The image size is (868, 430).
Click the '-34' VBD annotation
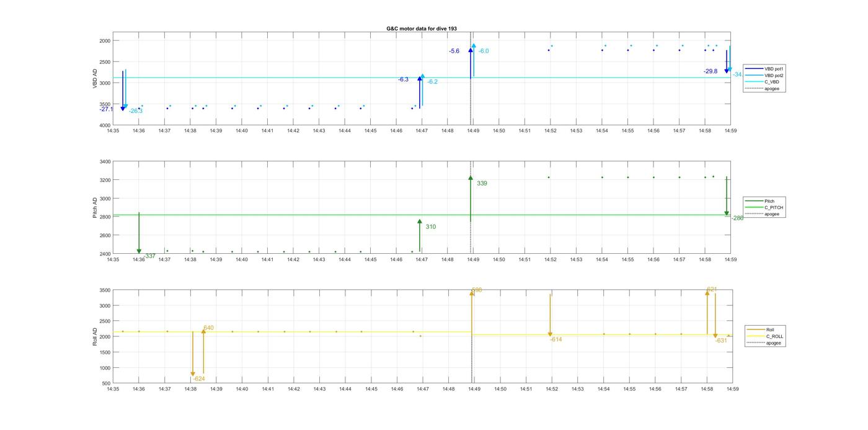(x=737, y=74)
